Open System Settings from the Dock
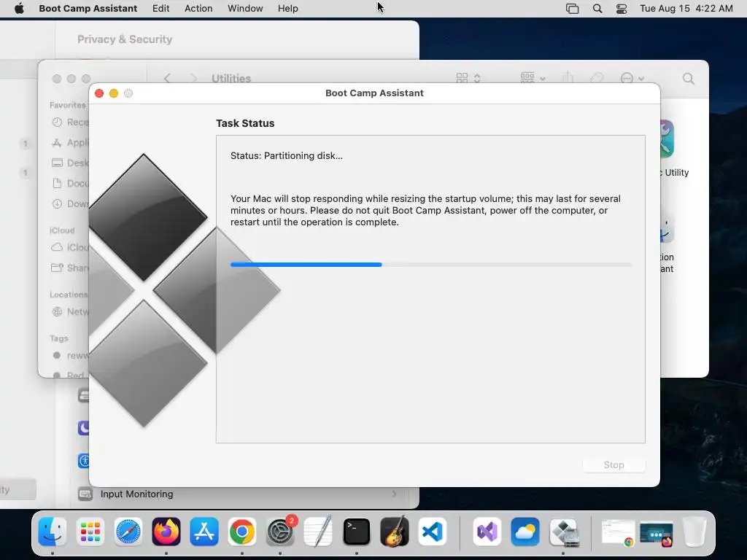This screenshot has width=747, height=560. coord(280,532)
